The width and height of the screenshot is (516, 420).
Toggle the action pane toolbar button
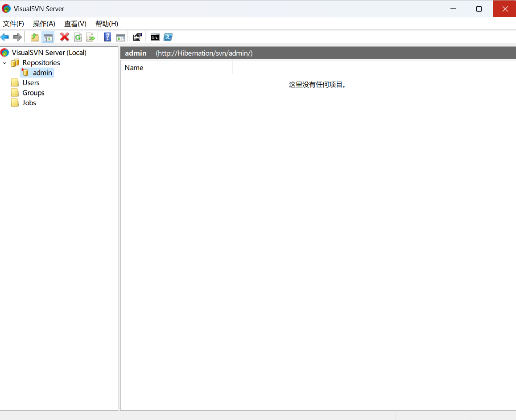(x=120, y=37)
